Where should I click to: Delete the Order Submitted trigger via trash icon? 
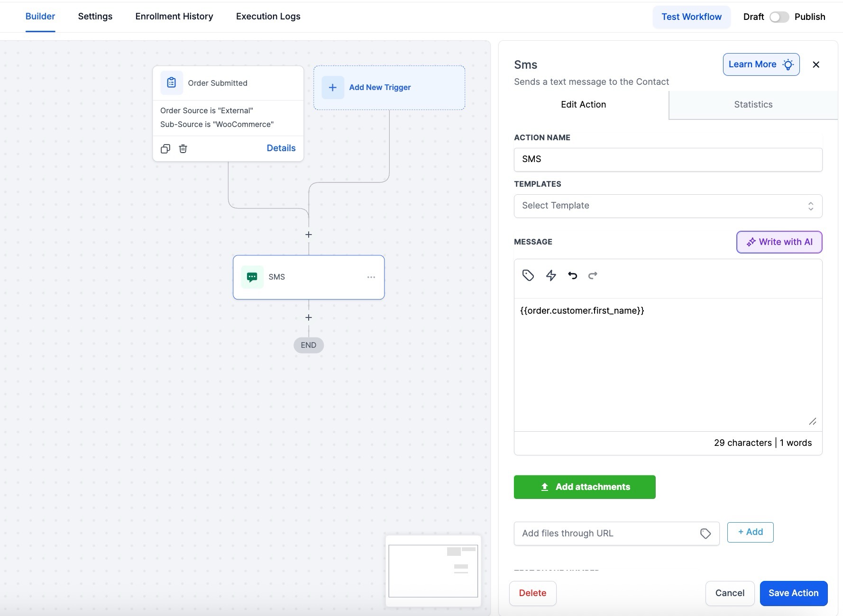[183, 149]
